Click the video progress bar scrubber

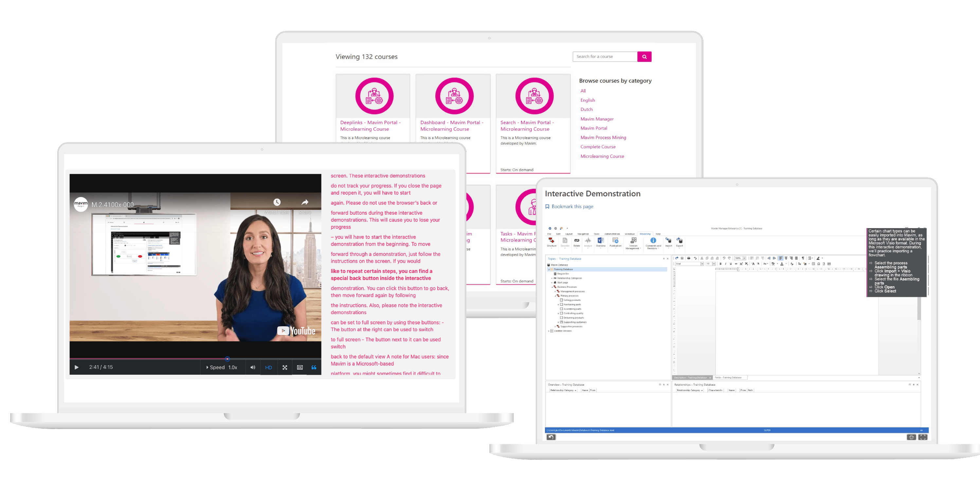(227, 359)
